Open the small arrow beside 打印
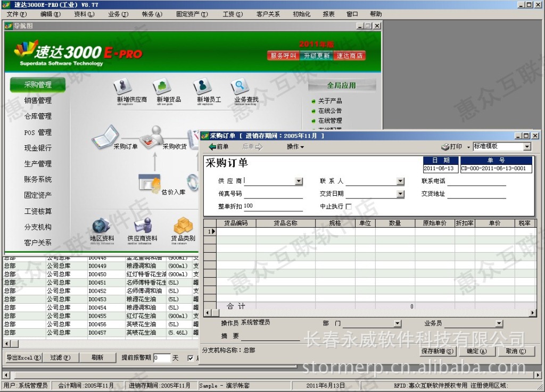Image resolution: width=545 pixels, height=392 pixels. tap(468, 147)
